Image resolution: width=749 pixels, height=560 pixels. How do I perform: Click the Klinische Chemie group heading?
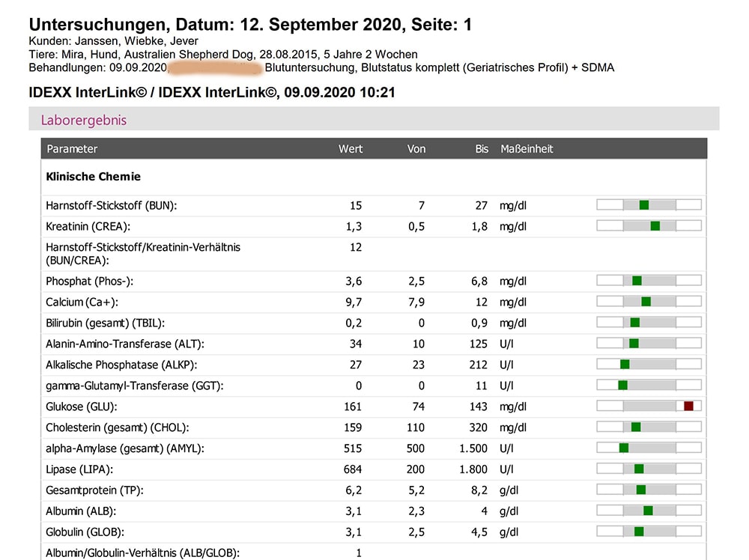pyautogui.click(x=94, y=177)
